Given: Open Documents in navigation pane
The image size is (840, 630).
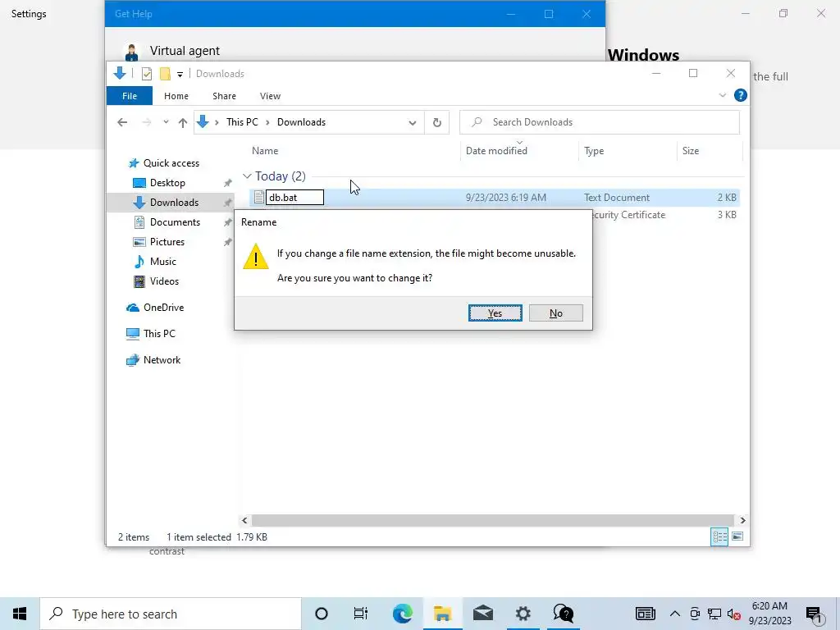Looking at the screenshot, I should point(175,221).
